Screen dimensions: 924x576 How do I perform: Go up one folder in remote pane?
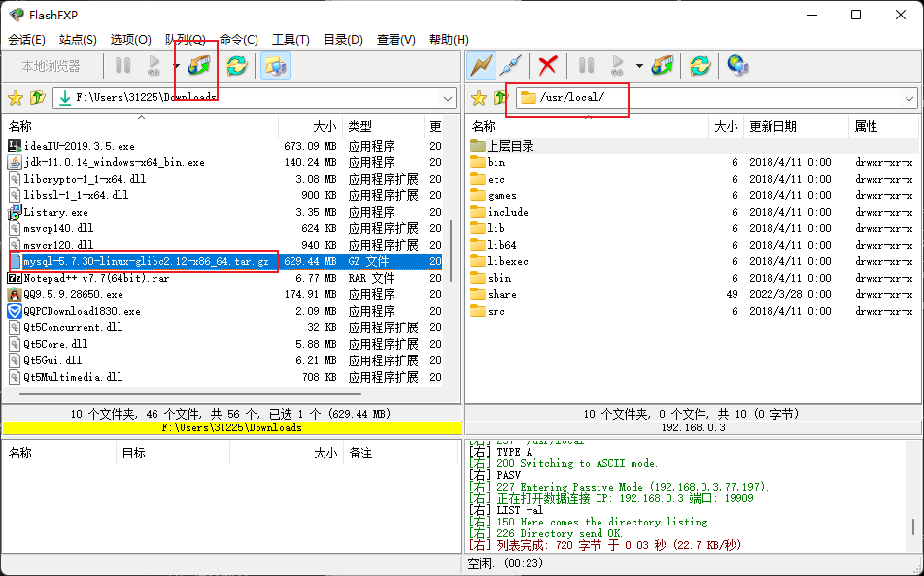tap(500, 98)
